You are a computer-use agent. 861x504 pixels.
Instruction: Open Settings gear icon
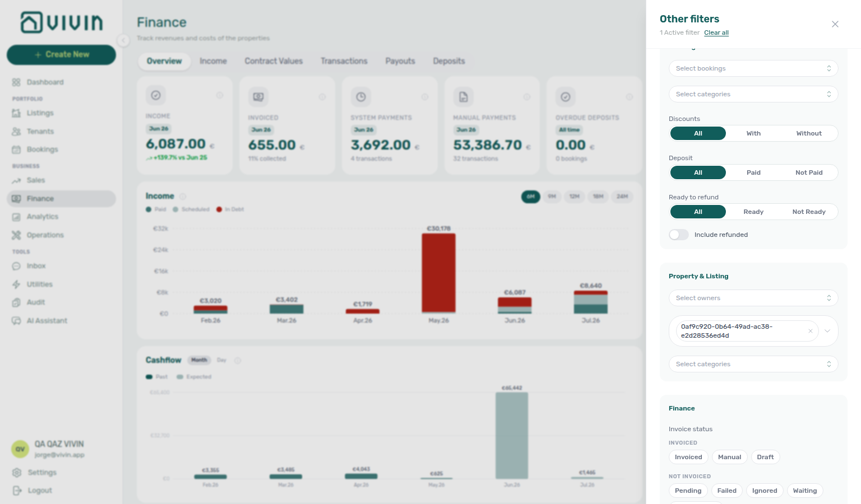(x=17, y=473)
